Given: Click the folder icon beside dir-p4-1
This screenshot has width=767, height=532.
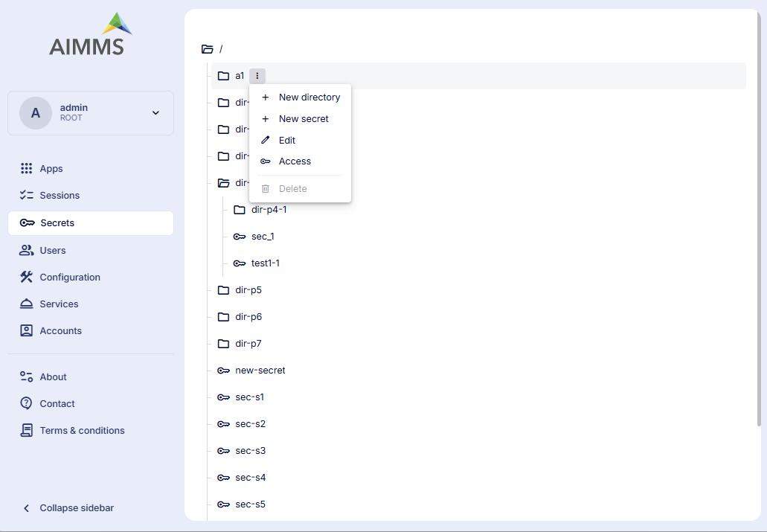Looking at the screenshot, I should (x=240, y=210).
